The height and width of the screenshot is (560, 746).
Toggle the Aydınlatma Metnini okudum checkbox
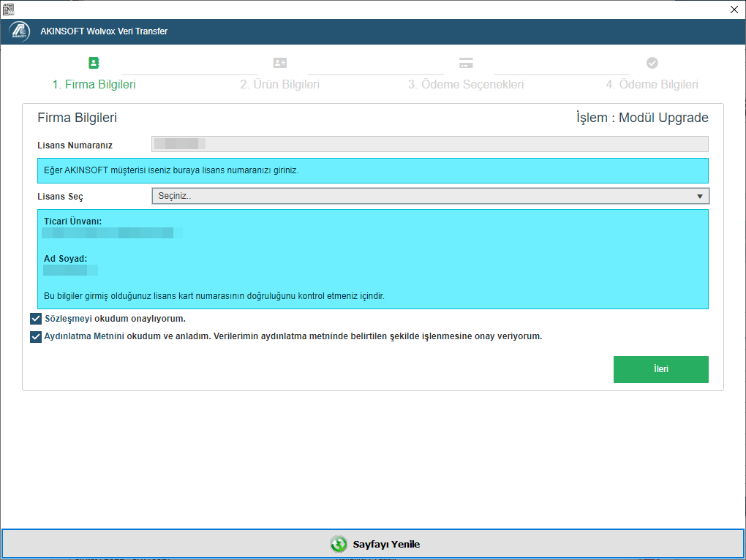(36, 336)
